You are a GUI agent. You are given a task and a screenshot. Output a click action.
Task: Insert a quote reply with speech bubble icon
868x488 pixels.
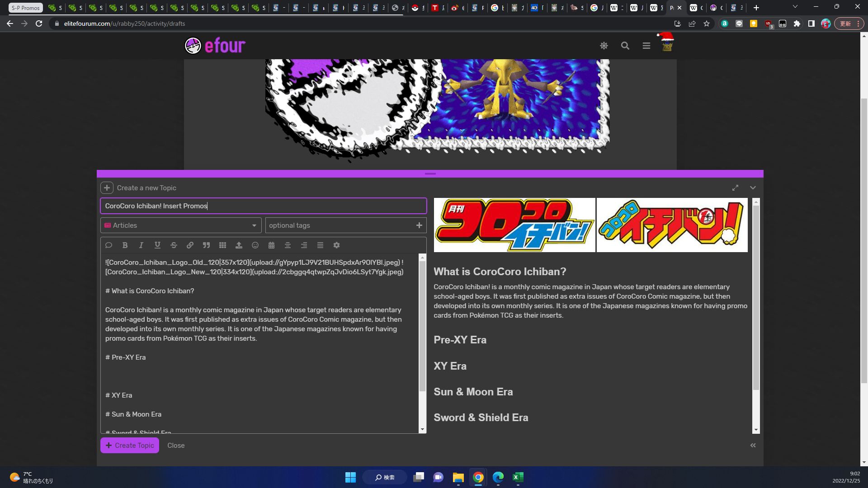pos(108,245)
